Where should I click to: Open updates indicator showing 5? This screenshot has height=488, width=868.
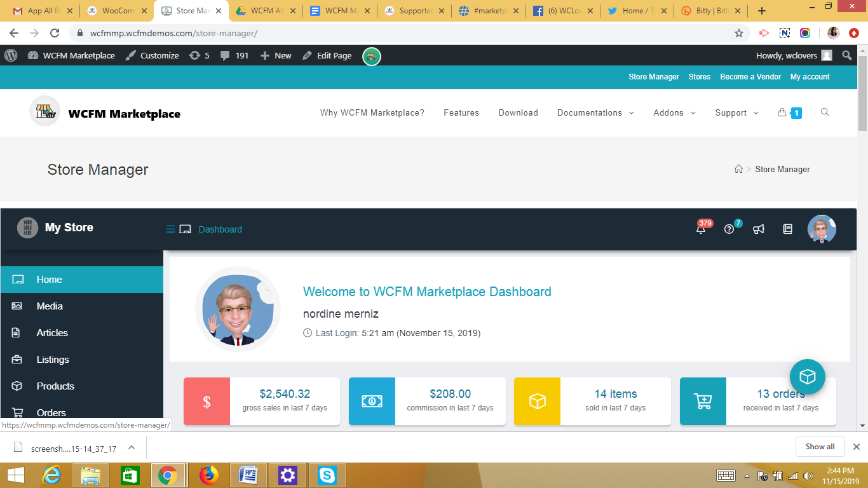point(199,55)
